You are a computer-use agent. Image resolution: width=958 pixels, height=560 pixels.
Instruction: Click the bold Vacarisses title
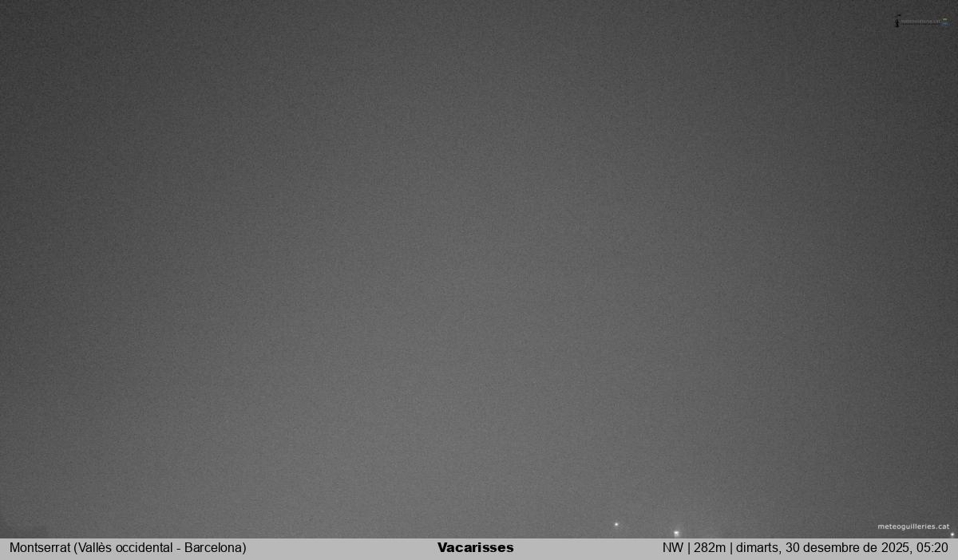(x=475, y=548)
